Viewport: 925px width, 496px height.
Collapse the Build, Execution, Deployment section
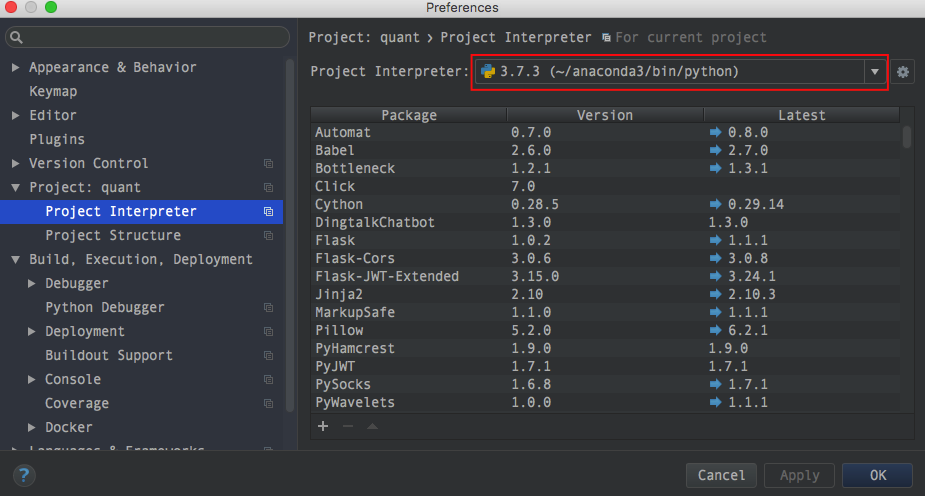(x=16, y=260)
